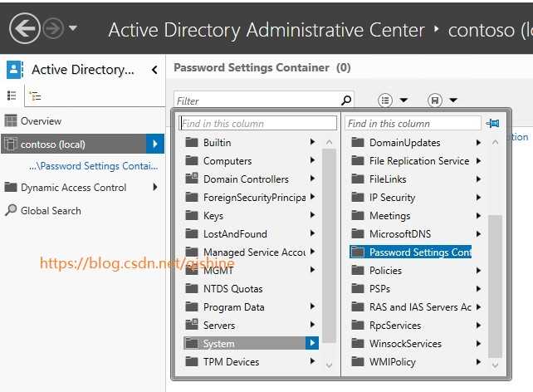Switch navigation pane to list view
Image resolution: width=533 pixels, height=392 pixels.
[12, 96]
